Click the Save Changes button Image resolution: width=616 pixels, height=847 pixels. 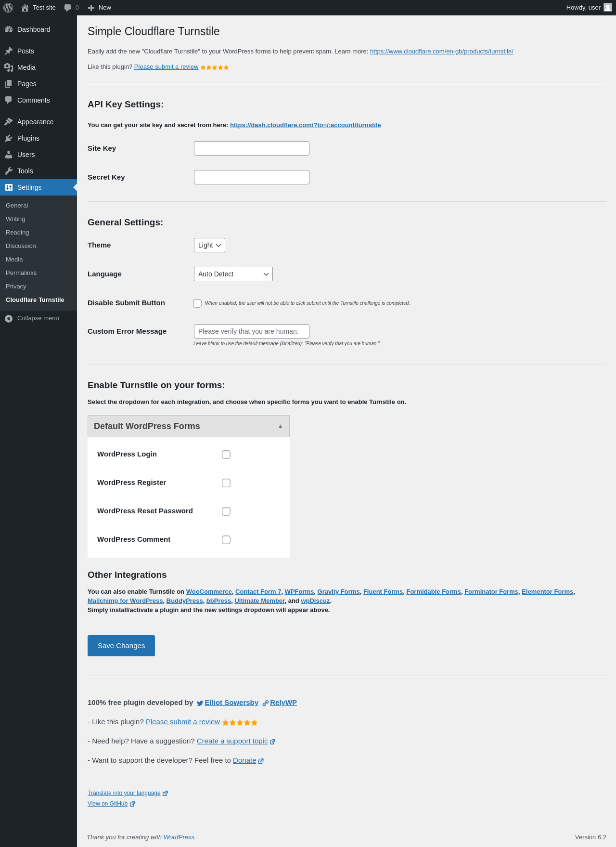coord(121,646)
